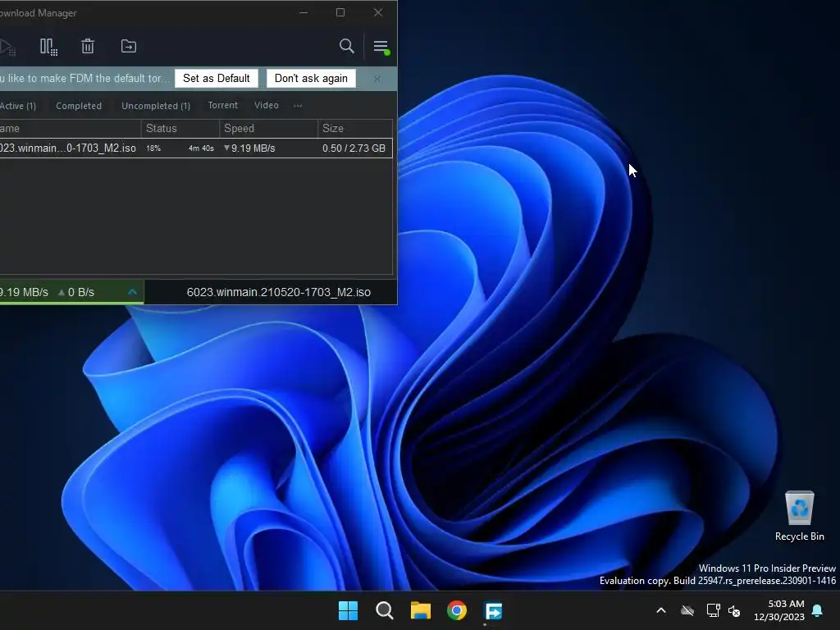The height and width of the screenshot is (630, 840).
Task: Click the pause all downloads icon
Action: [48, 47]
